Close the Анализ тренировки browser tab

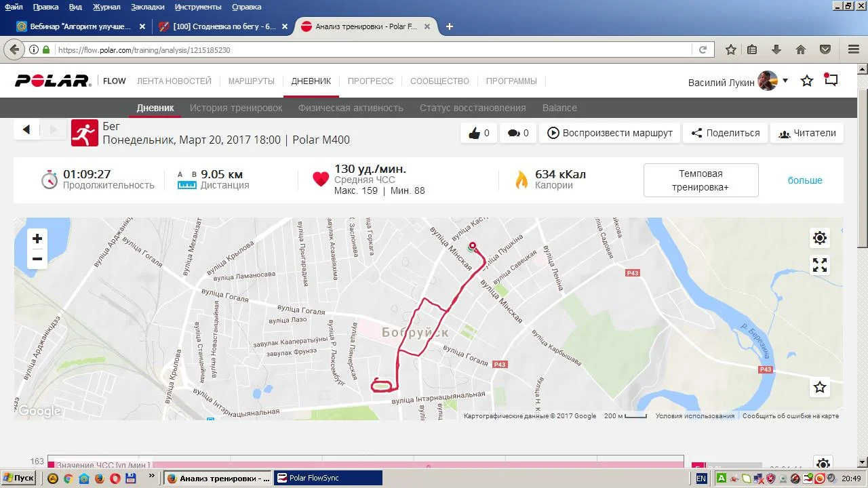(x=427, y=26)
